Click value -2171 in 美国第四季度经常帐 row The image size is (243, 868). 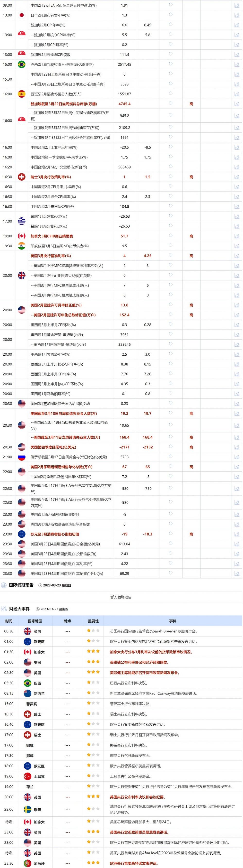(124, 447)
